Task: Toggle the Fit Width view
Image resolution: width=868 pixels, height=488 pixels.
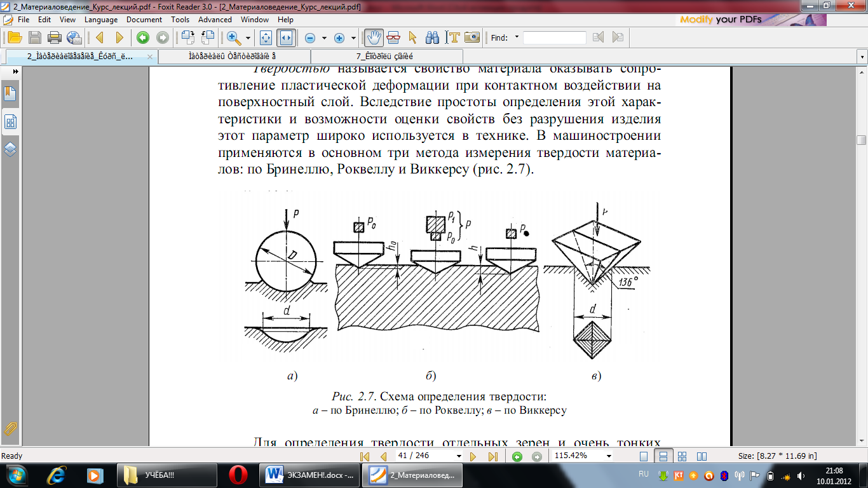Action: point(286,37)
